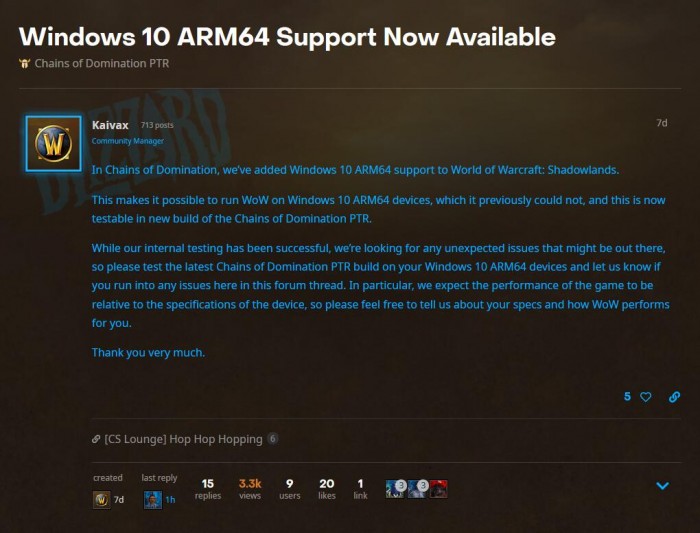Screen dimensions: 700x533
Task: Open [CS Lounge] Hop Hop Hopping link
Action: tap(183, 439)
